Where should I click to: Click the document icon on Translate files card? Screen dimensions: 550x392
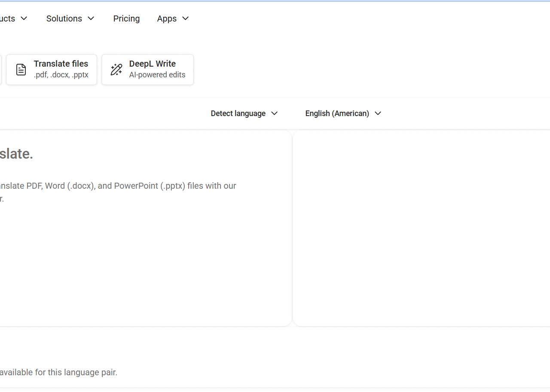[x=21, y=69]
